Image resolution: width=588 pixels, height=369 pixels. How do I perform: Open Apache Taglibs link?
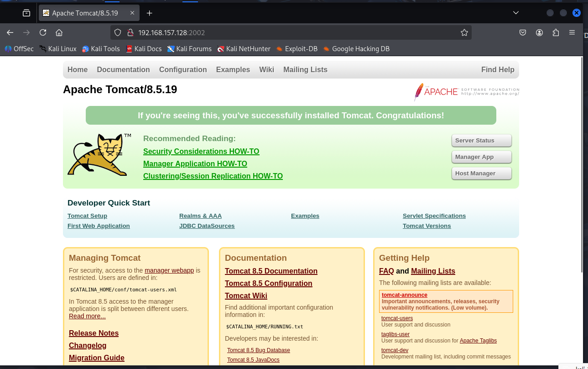tap(478, 341)
